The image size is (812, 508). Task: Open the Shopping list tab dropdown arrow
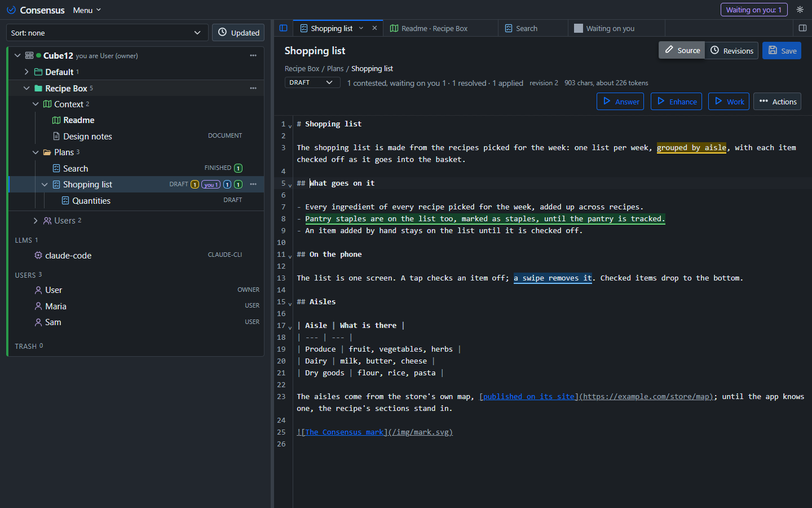[361, 28]
